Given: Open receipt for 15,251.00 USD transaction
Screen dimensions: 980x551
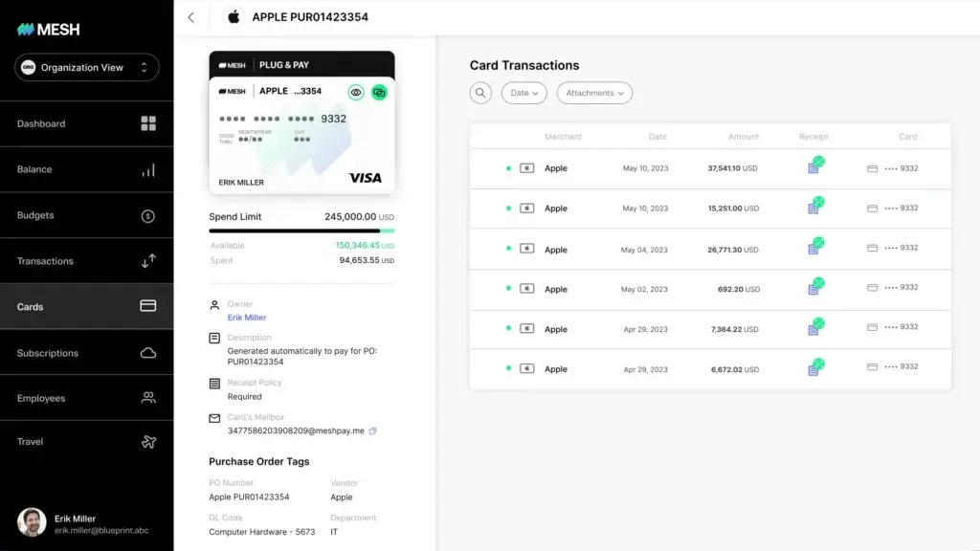Looking at the screenshot, I should pos(815,206).
